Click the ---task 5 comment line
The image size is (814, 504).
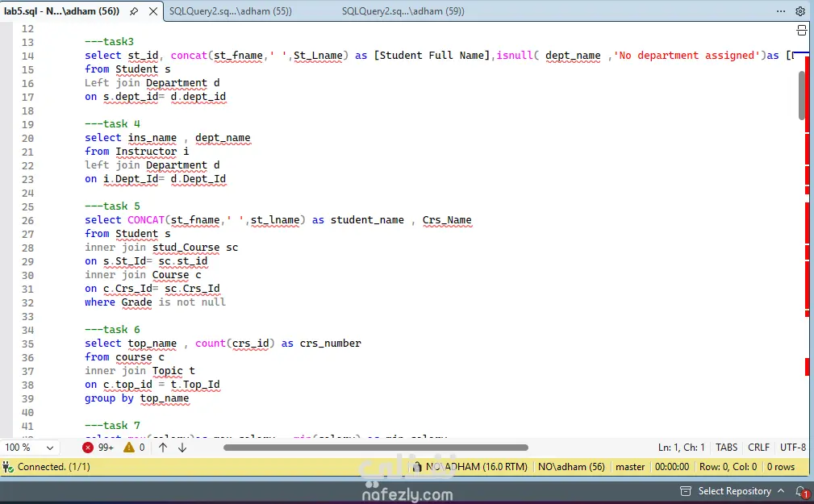[x=112, y=206]
